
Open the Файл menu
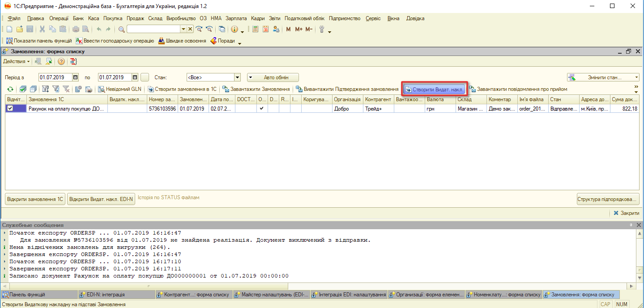click(x=14, y=18)
